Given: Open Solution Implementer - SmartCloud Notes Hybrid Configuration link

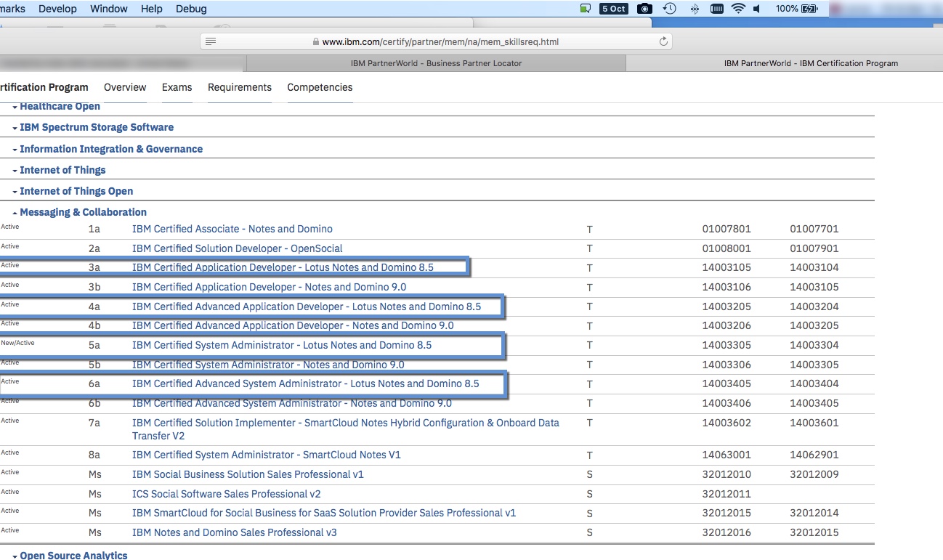Looking at the screenshot, I should 346,429.
